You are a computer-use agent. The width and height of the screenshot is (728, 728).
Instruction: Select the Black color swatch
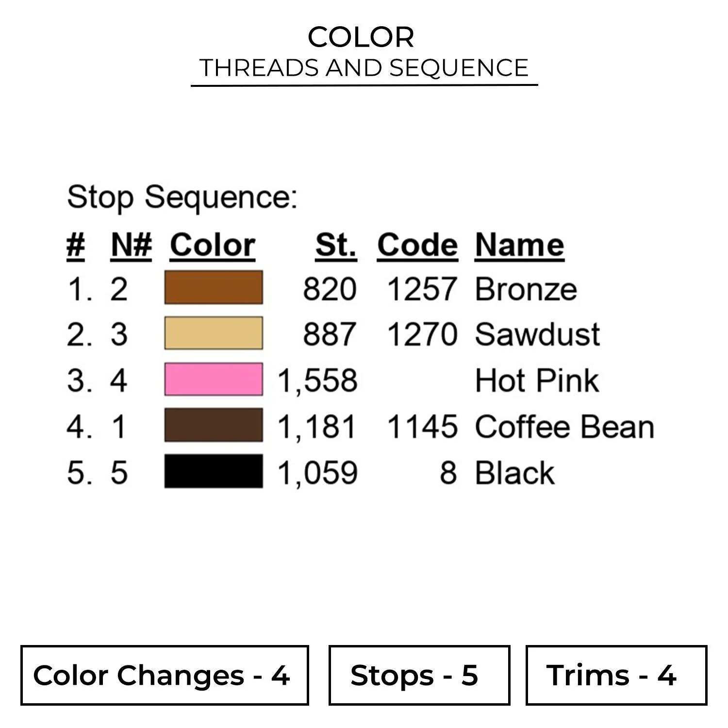(214, 471)
